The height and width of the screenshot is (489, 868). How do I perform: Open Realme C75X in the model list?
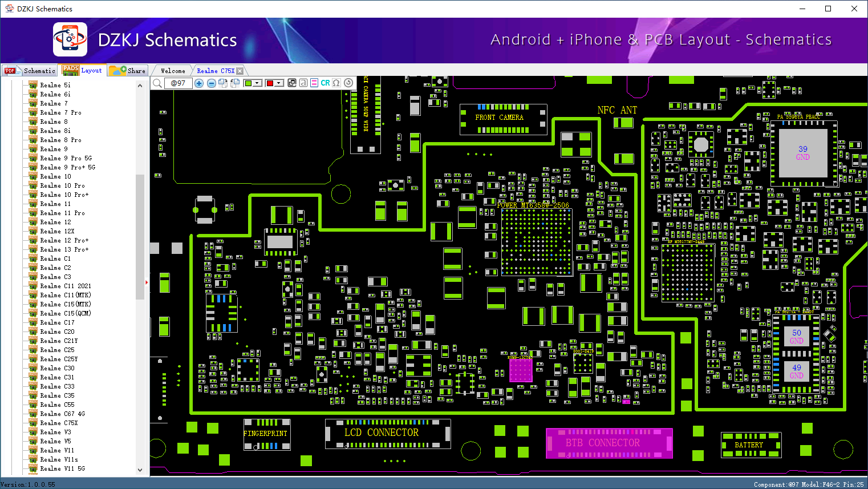59,423
